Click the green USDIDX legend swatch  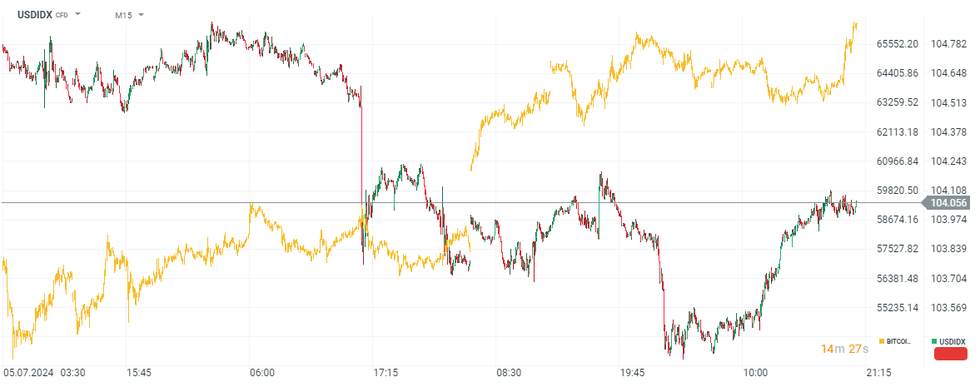934,342
